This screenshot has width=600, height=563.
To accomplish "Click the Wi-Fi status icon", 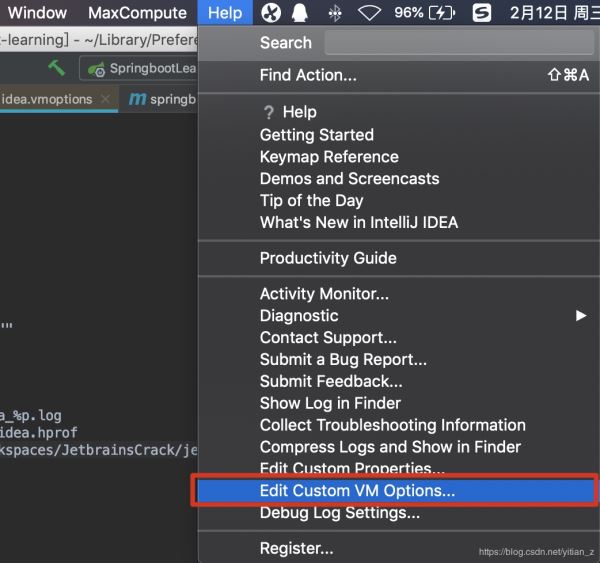I will pos(370,13).
